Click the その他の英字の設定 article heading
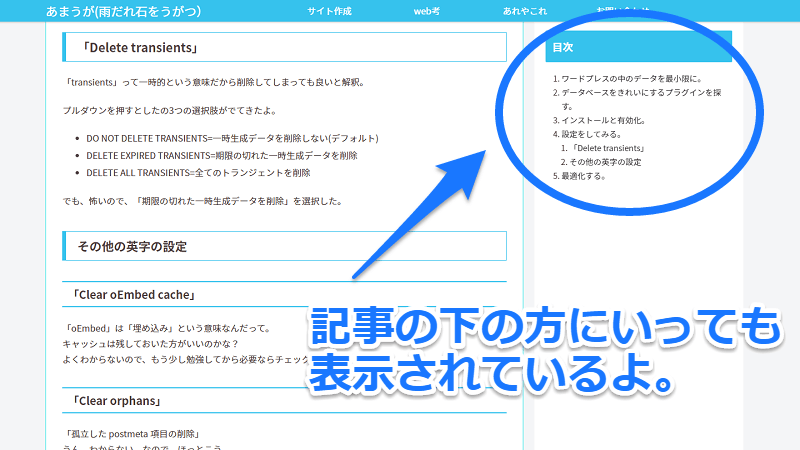Screen dimensions: 800x450 (x=132, y=246)
